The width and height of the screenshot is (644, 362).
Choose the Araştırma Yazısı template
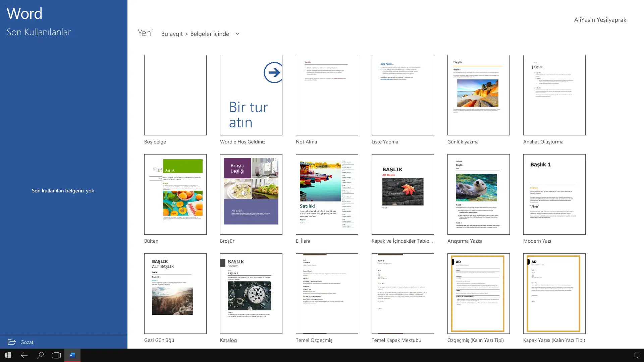tap(479, 194)
